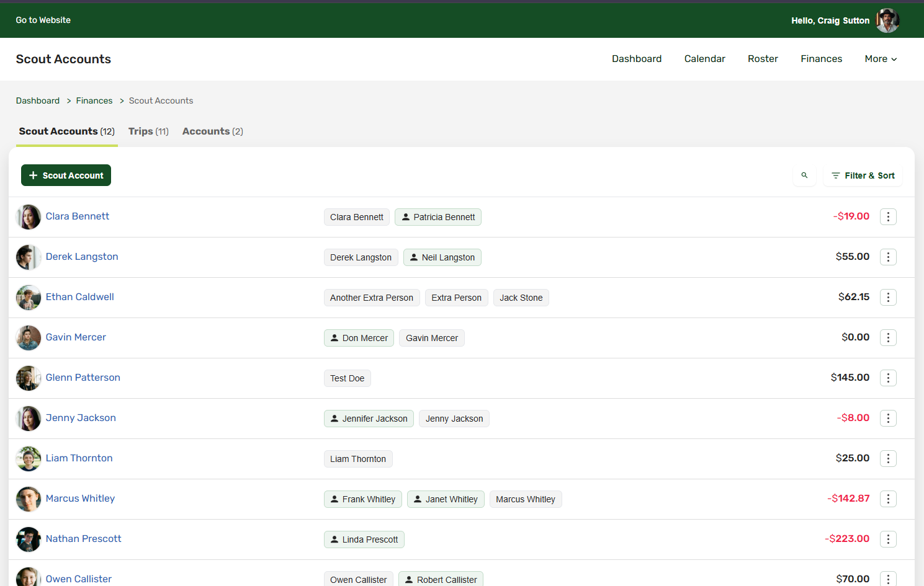Click Nathan Prescott's avatar photo
This screenshot has height=586, width=924.
coord(29,539)
